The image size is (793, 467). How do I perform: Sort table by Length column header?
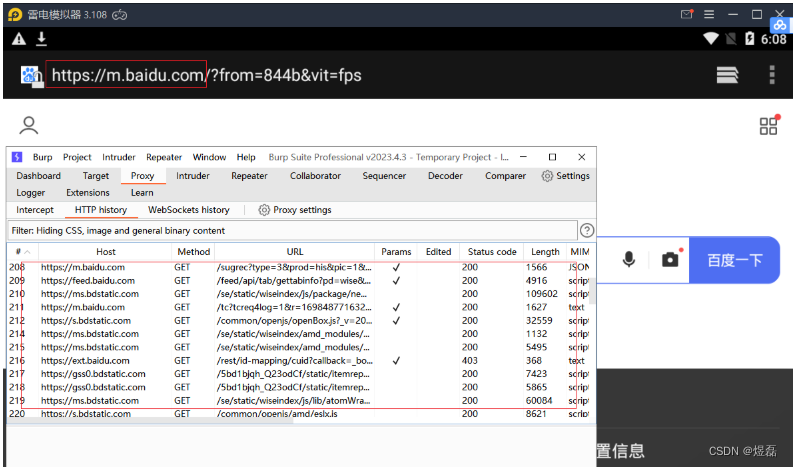(x=545, y=251)
